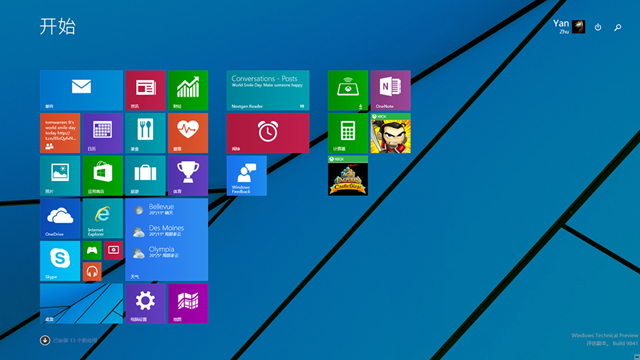The image size is (640, 360).
Task: Click the Yan Zhu account picture
Action: [578, 27]
